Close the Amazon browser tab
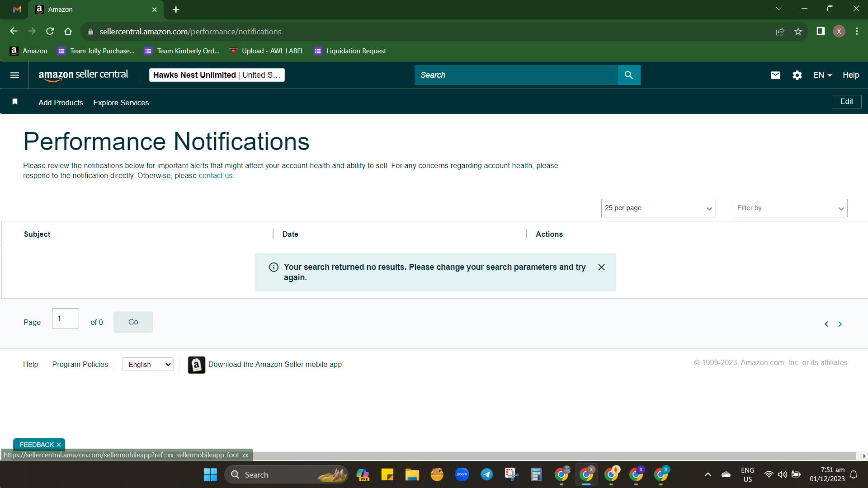The width and height of the screenshot is (868, 488). pyautogui.click(x=155, y=9)
